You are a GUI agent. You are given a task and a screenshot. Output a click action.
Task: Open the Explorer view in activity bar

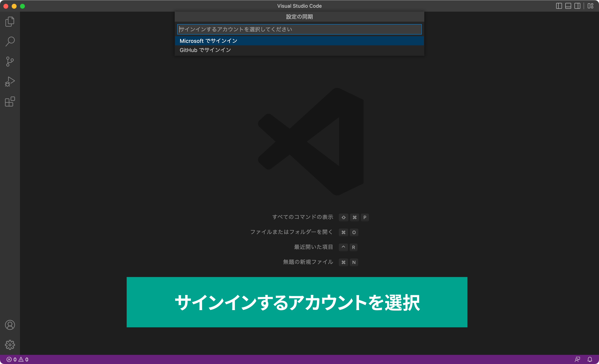coord(10,22)
